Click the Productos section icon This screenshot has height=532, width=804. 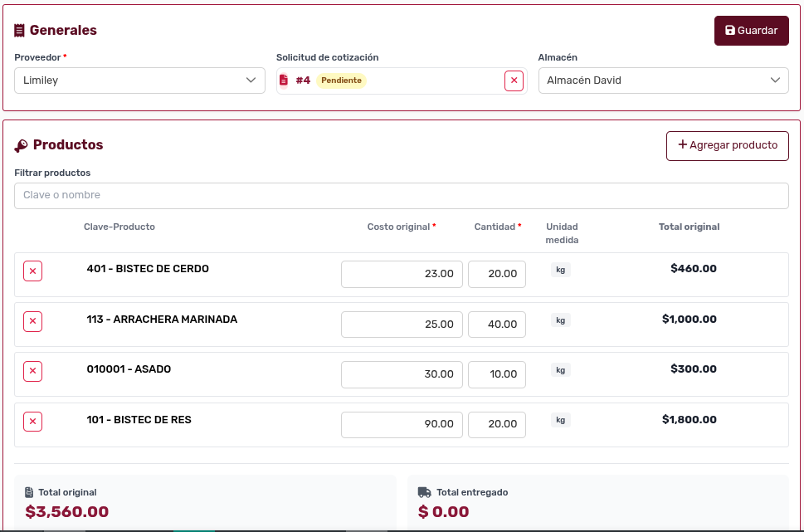pos(21,145)
